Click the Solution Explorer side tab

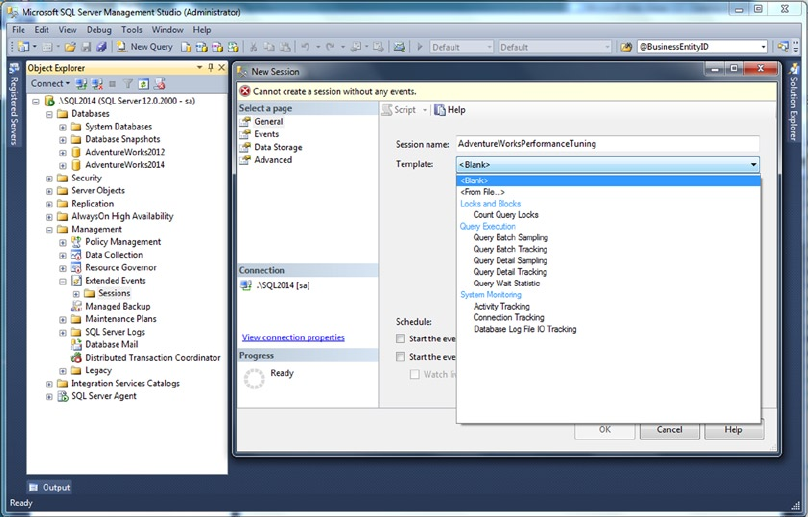794,103
